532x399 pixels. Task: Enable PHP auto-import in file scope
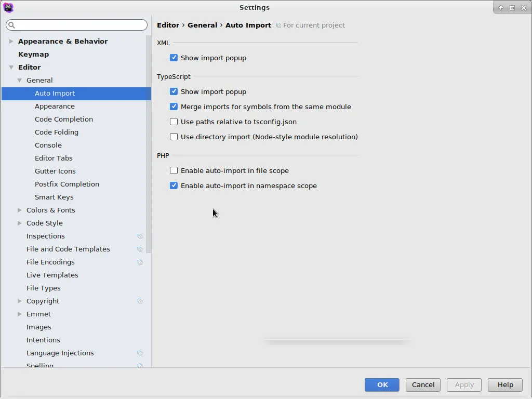(x=174, y=170)
